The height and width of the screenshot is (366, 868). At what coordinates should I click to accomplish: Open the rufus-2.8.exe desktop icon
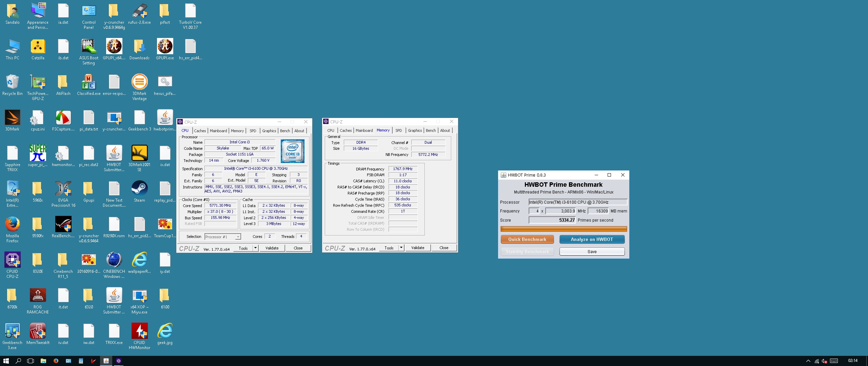pos(139,14)
